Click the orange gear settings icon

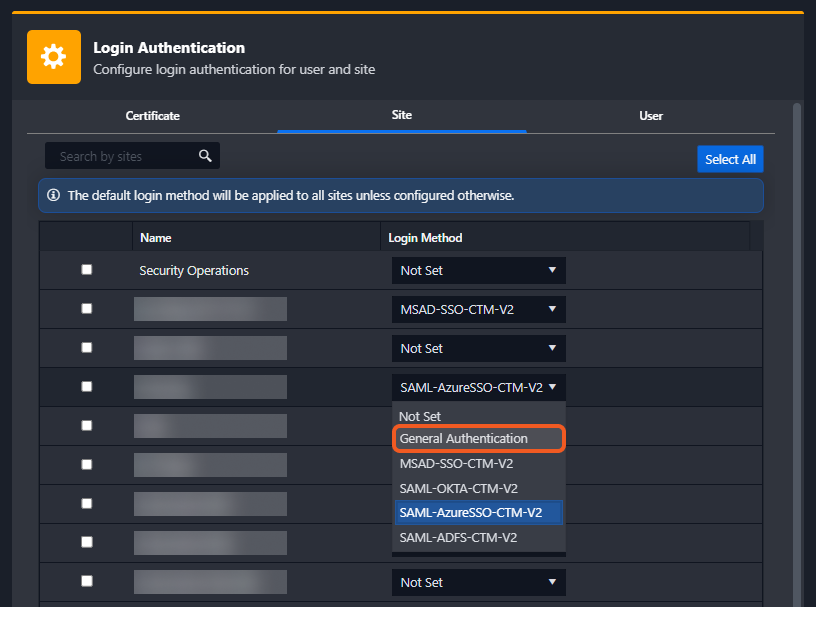click(54, 57)
